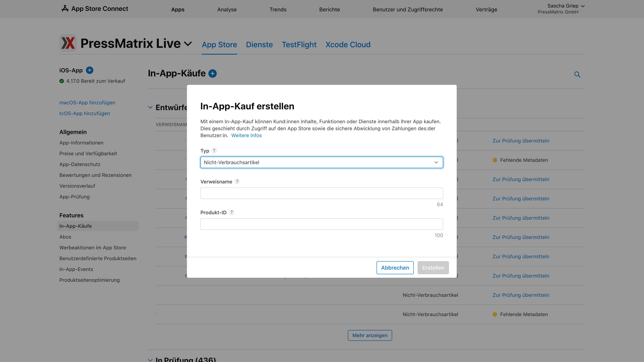This screenshot has width=644, height=362.
Task: Open the Verträge menu
Action: [x=486, y=9]
